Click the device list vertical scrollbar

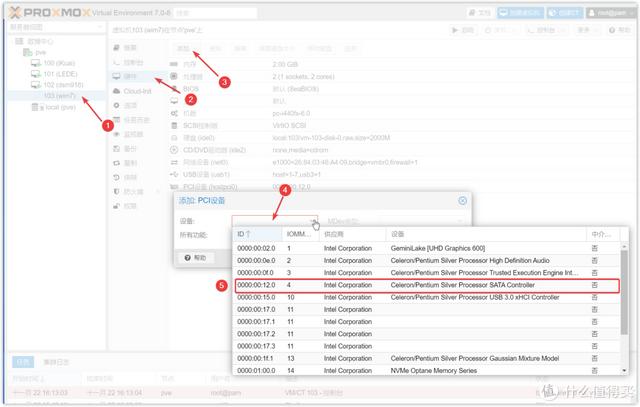point(624,292)
